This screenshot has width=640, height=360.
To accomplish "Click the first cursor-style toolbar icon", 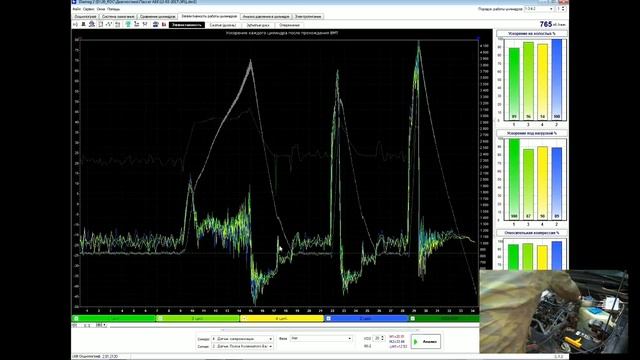I will [x=75, y=25].
